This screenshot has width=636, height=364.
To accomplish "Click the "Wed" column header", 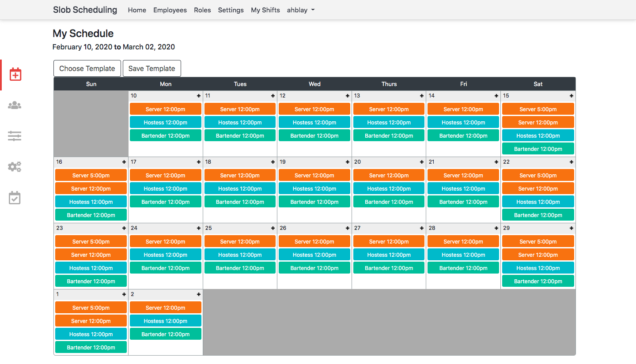I will pos(314,84).
